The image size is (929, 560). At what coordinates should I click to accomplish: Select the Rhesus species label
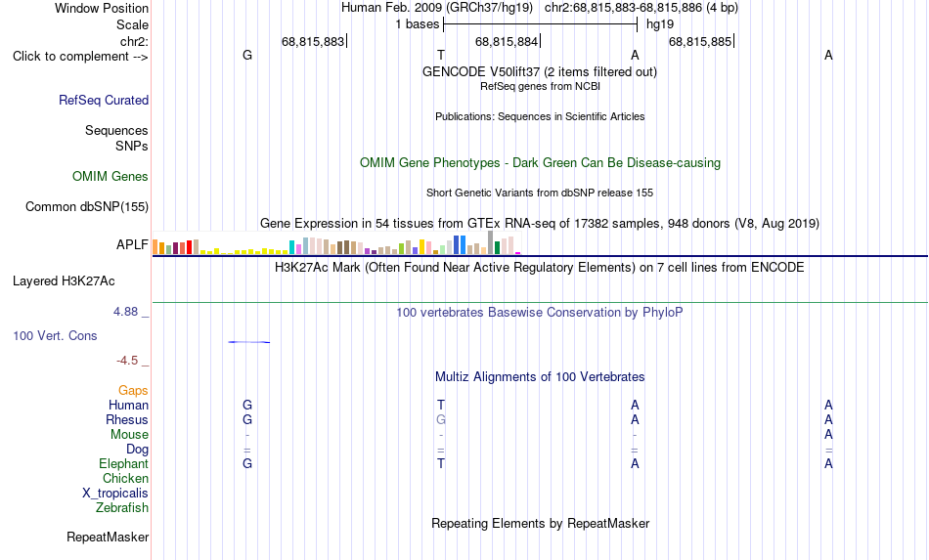point(127,419)
